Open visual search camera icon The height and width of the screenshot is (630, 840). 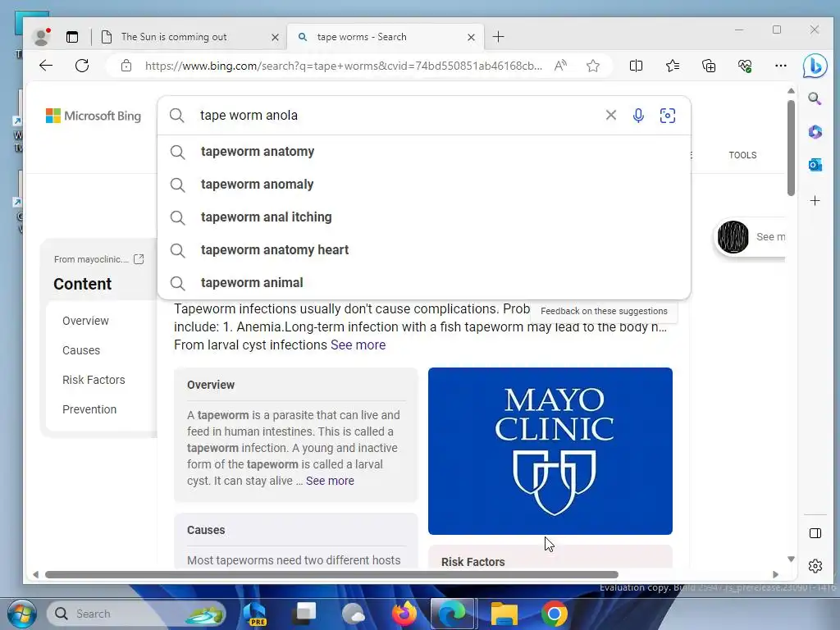pyautogui.click(x=667, y=115)
